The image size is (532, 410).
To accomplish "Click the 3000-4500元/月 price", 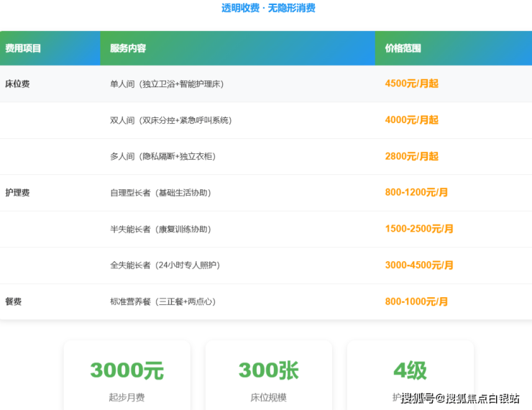I will 419,265.
